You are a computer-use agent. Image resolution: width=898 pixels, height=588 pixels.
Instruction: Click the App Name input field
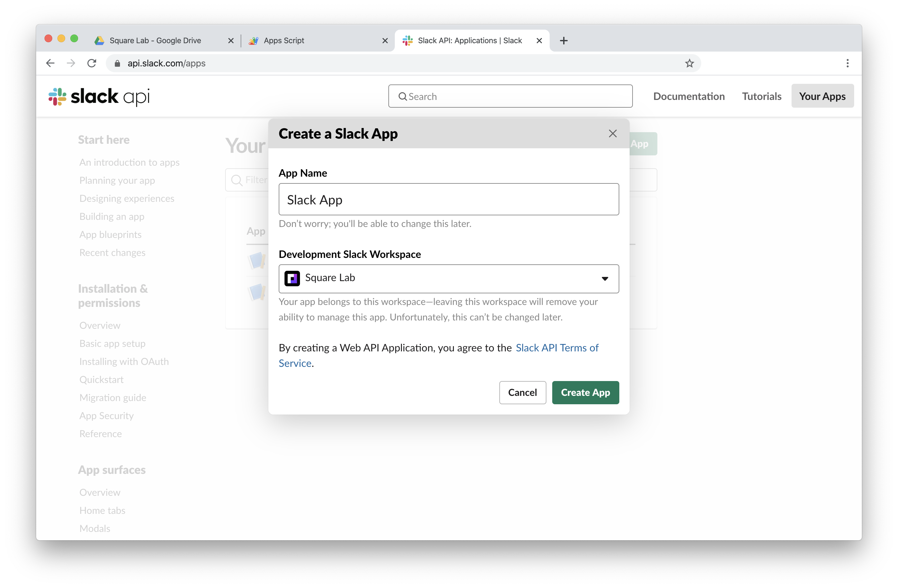click(448, 199)
